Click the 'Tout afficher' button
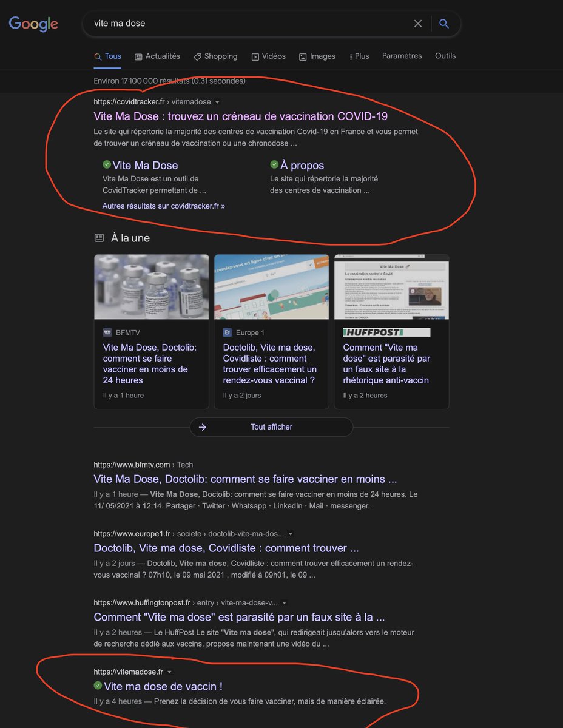The height and width of the screenshot is (728, 563). (271, 427)
